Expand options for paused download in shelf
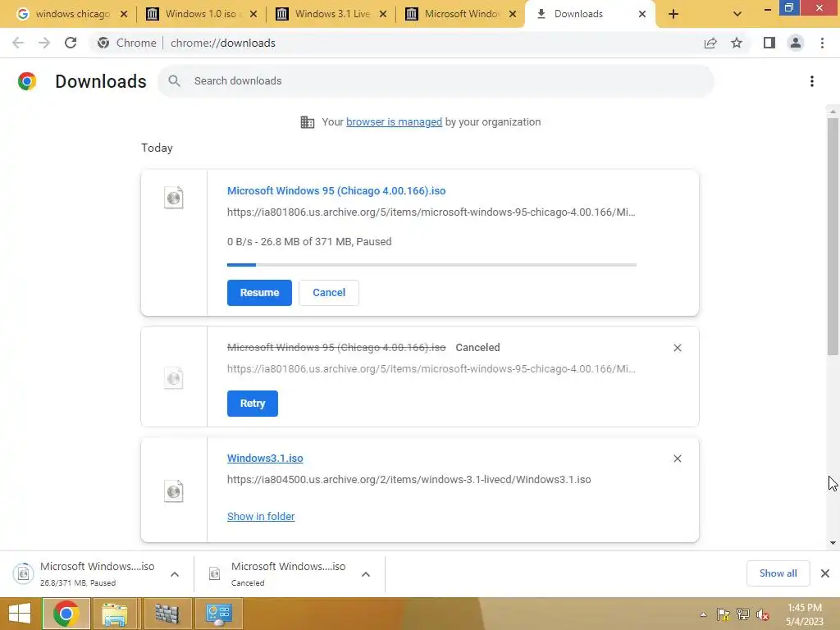The width and height of the screenshot is (840, 630). 175,574
